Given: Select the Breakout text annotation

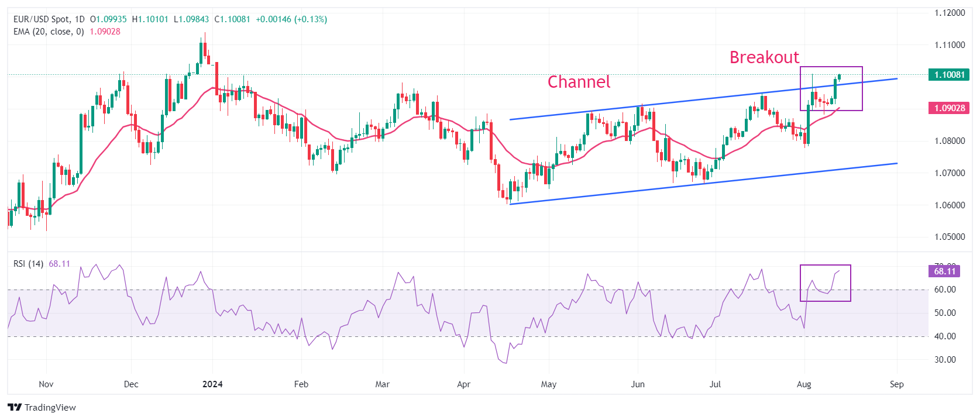Looking at the screenshot, I should pos(764,57).
